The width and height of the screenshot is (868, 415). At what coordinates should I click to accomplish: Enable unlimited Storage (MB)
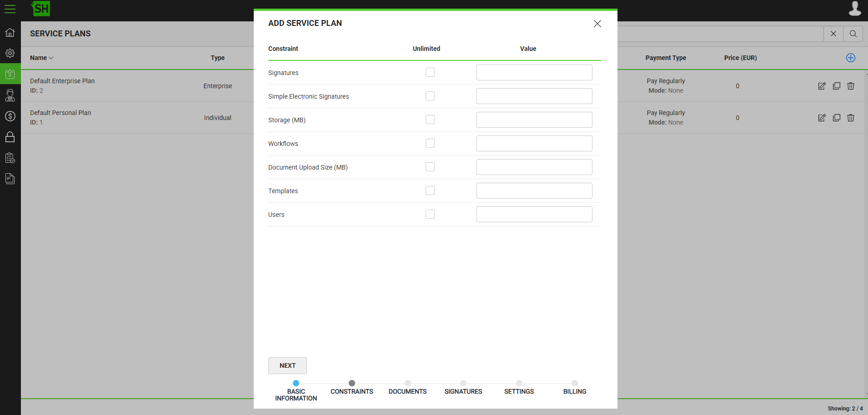click(430, 120)
